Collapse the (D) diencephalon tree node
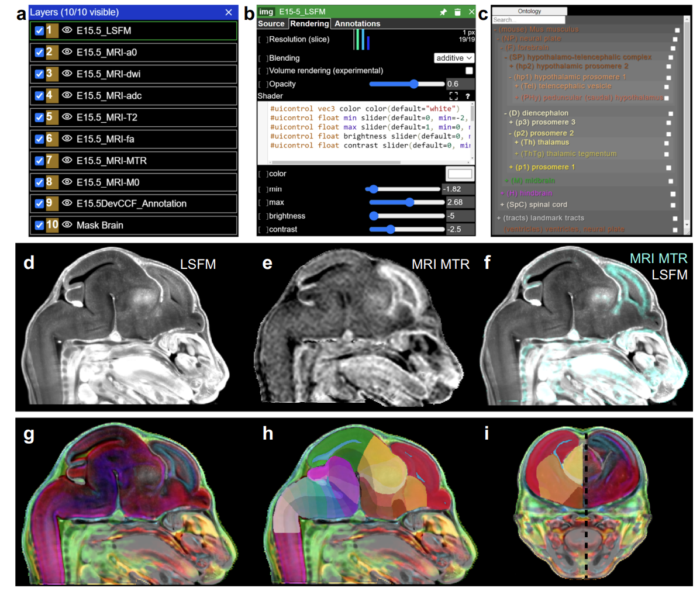Image resolution: width=700 pixels, height=591 pixels. click(x=506, y=113)
